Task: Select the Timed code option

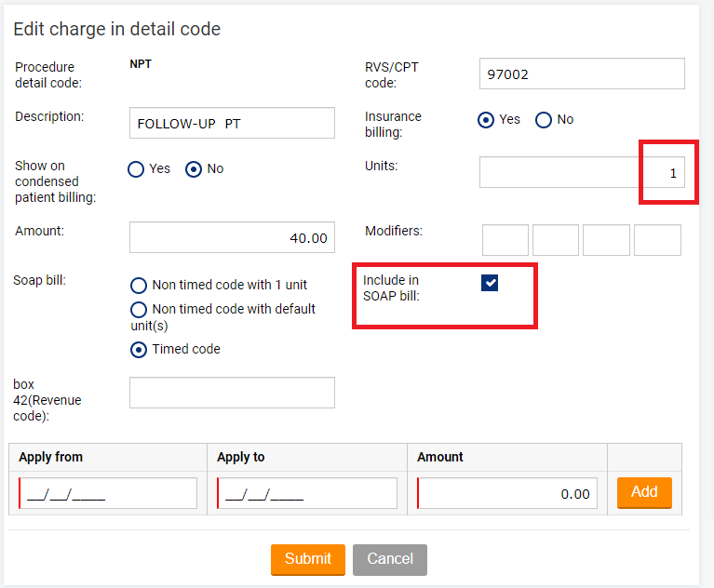Action: (x=139, y=350)
